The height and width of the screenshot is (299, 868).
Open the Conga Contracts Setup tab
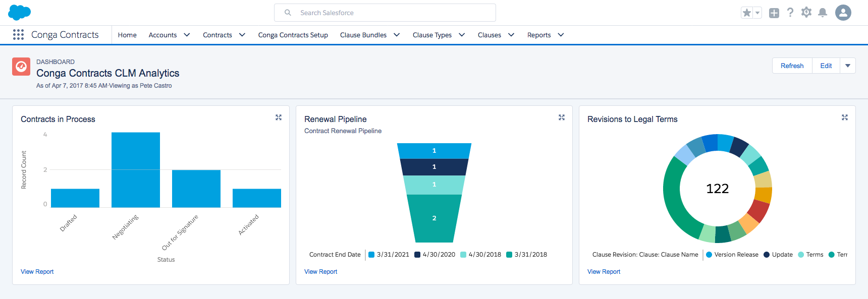(x=293, y=35)
